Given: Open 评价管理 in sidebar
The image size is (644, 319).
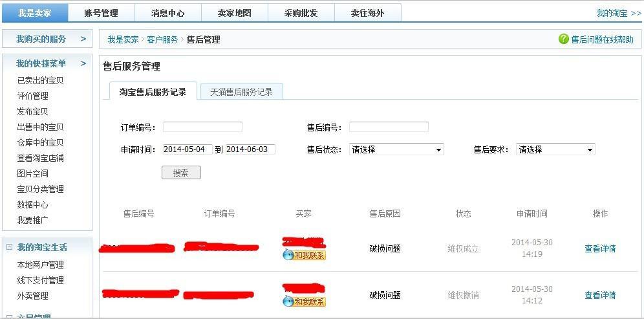Looking at the screenshot, I should coord(32,96).
